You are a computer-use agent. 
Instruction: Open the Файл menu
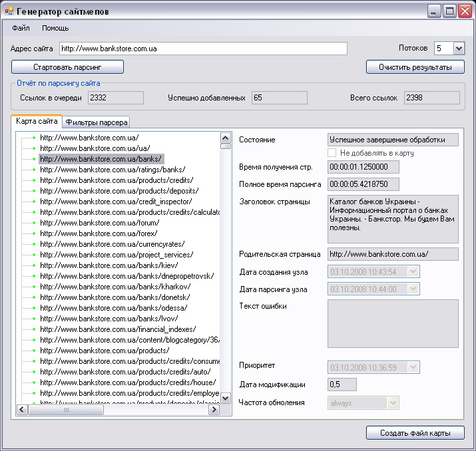coord(21,28)
